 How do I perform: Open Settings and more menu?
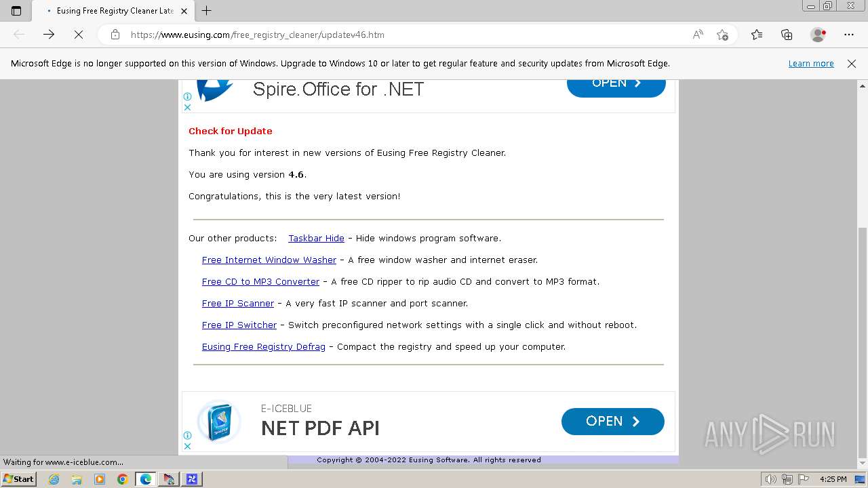(x=849, y=35)
